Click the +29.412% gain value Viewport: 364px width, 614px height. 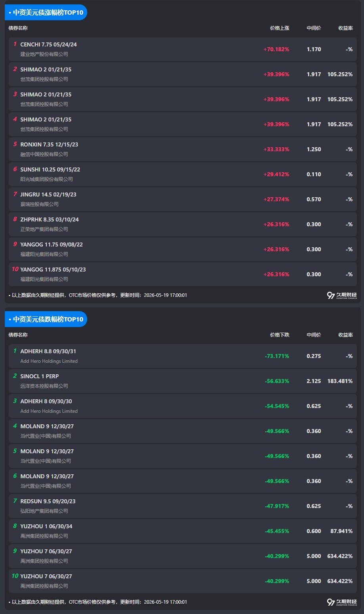click(x=276, y=175)
